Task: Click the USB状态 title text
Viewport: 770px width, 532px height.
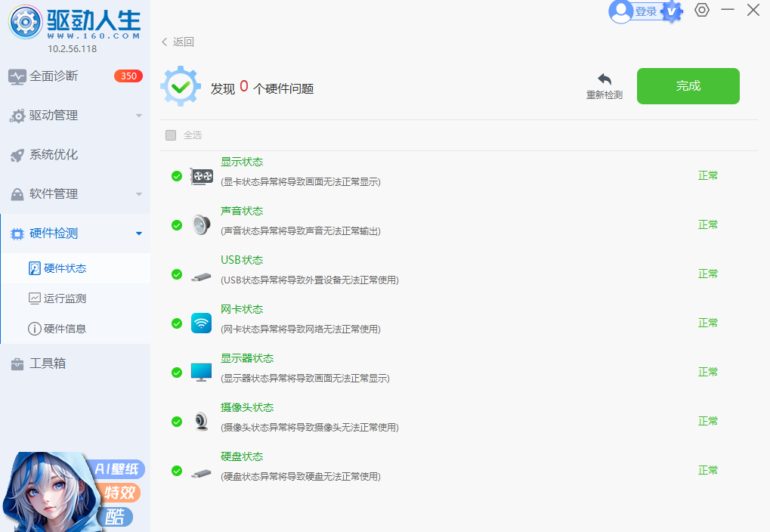Action: [242, 261]
